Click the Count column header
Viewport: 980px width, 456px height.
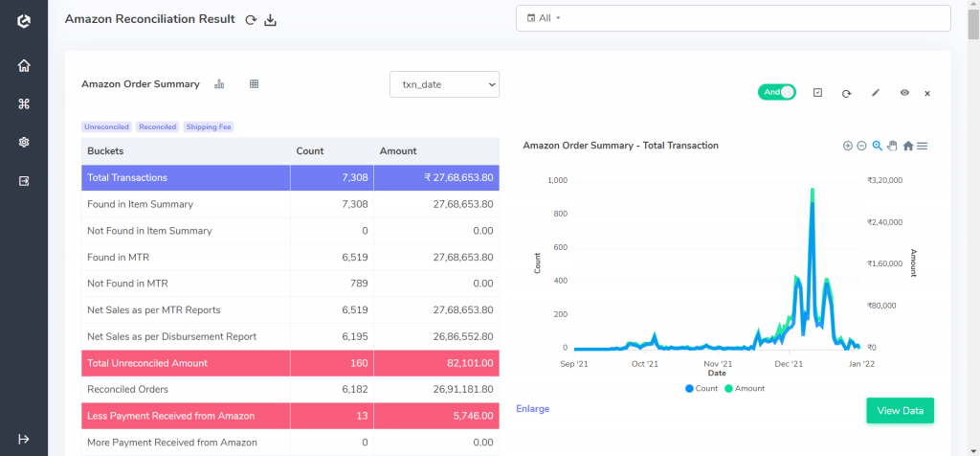[332, 151]
